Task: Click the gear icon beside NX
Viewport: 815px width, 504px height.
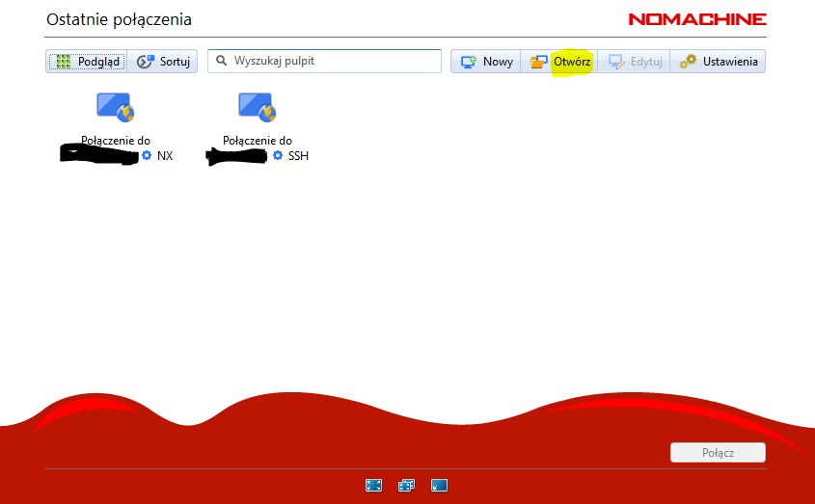Action: (147, 155)
